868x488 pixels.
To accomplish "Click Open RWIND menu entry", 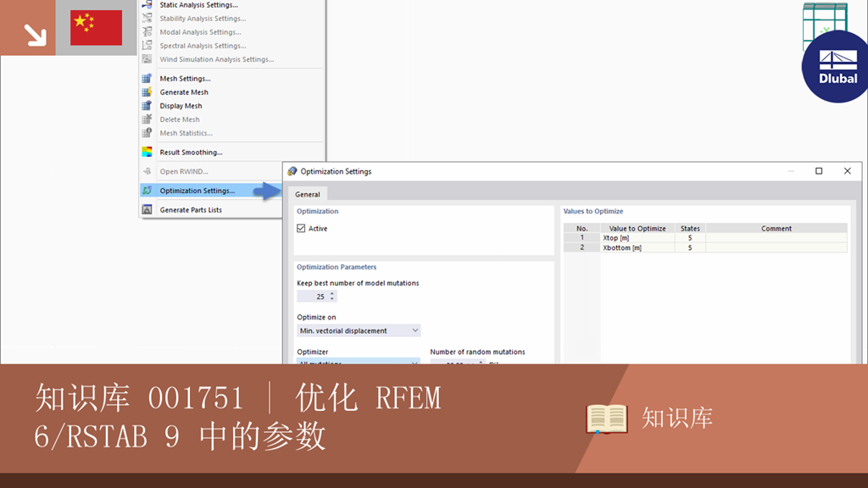I will 184,171.
